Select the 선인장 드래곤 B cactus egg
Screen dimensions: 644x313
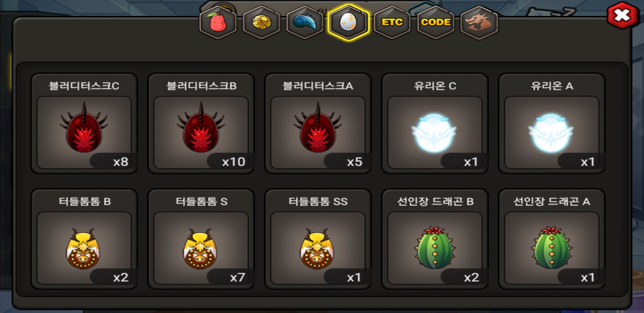coord(435,247)
